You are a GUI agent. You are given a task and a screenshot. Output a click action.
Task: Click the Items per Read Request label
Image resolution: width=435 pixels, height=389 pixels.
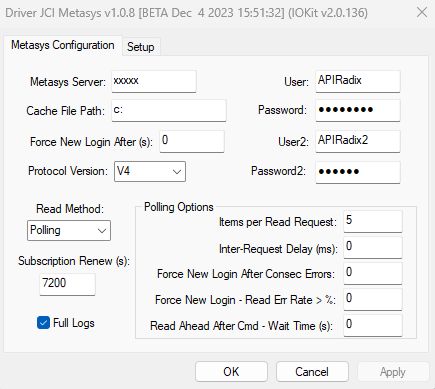(x=278, y=222)
